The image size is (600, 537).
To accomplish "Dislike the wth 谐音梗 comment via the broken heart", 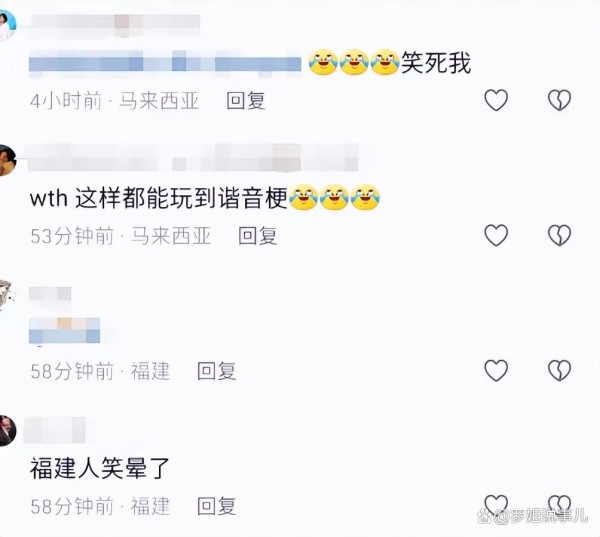I will click(559, 235).
